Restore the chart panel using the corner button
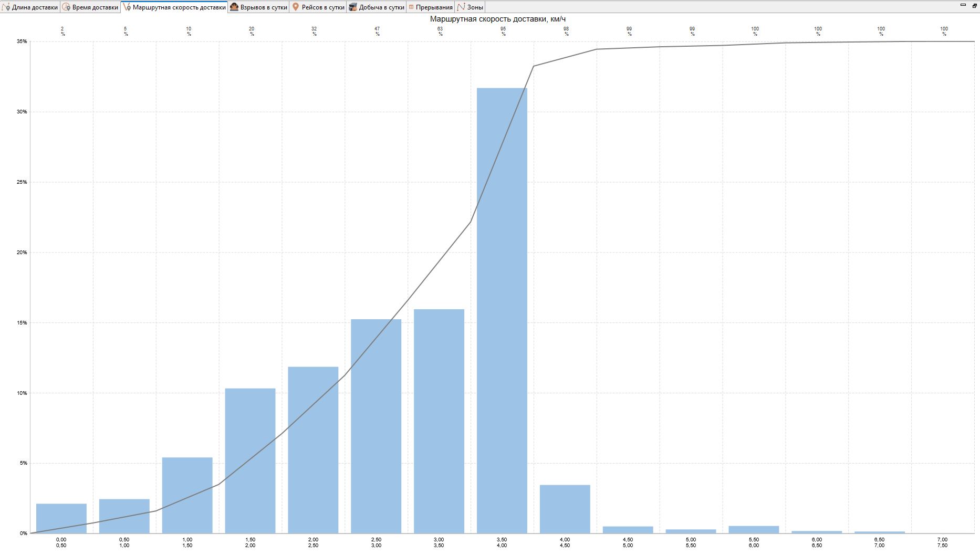This screenshot has width=980, height=555. coord(974,5)
